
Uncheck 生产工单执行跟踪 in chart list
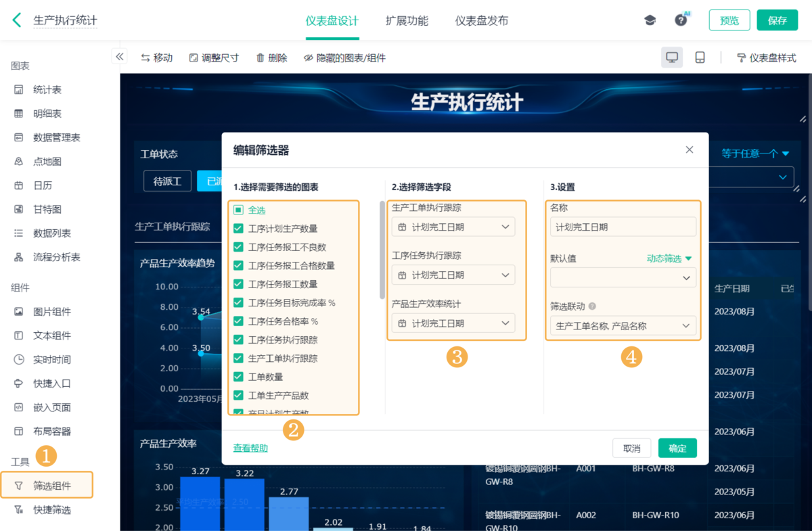[238, 358]
